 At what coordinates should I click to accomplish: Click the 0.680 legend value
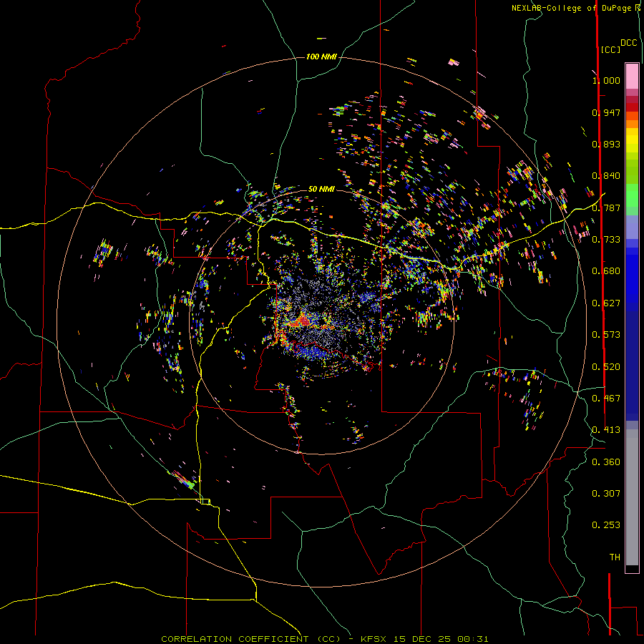tap(606, 271)
